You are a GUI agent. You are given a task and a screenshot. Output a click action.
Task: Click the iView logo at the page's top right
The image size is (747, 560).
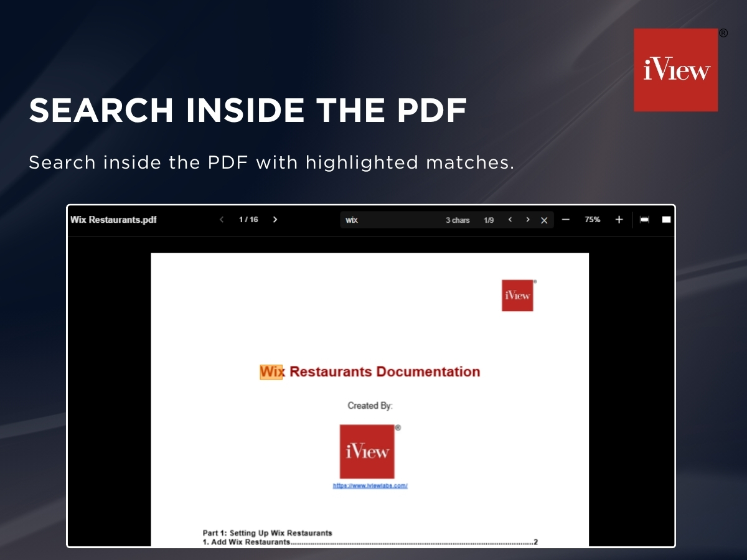point(518,295)
